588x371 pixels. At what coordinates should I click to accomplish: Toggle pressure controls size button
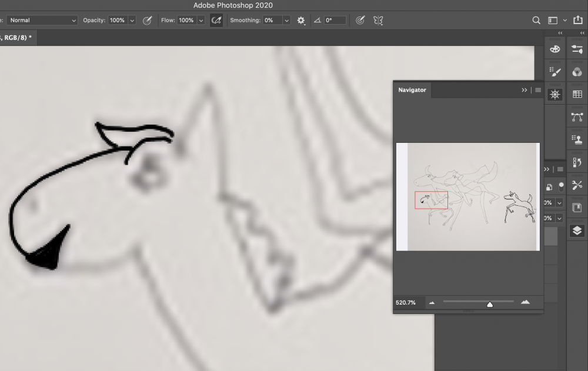pos(360,20)
